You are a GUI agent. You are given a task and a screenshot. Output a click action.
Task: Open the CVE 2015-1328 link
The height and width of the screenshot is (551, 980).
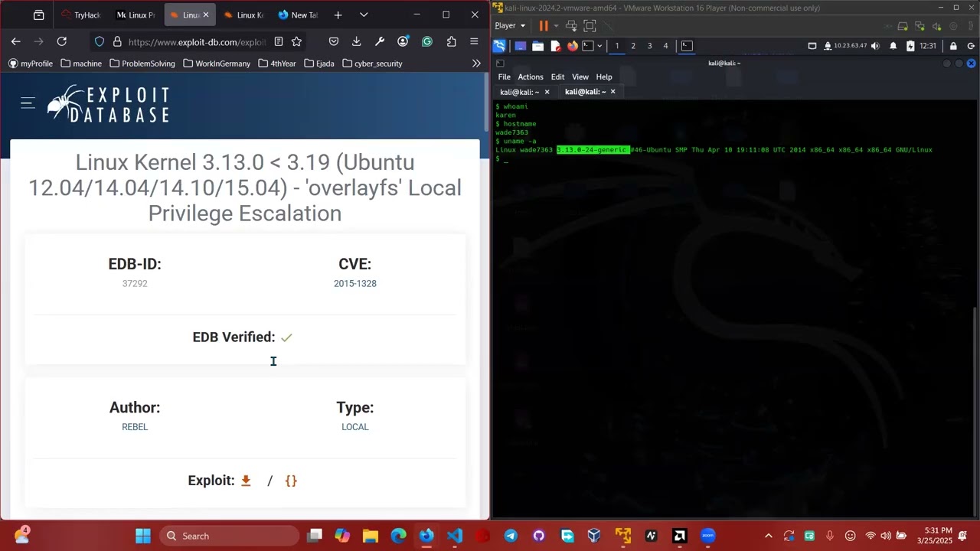355,283
